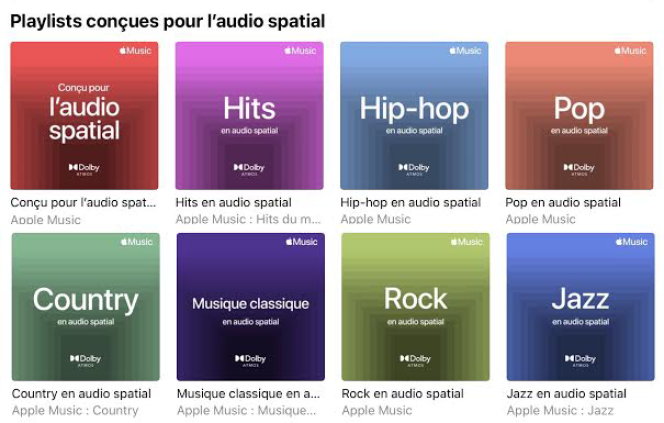
Task: Click the Apple Music logo on Country cover
Action: point(136,242)
